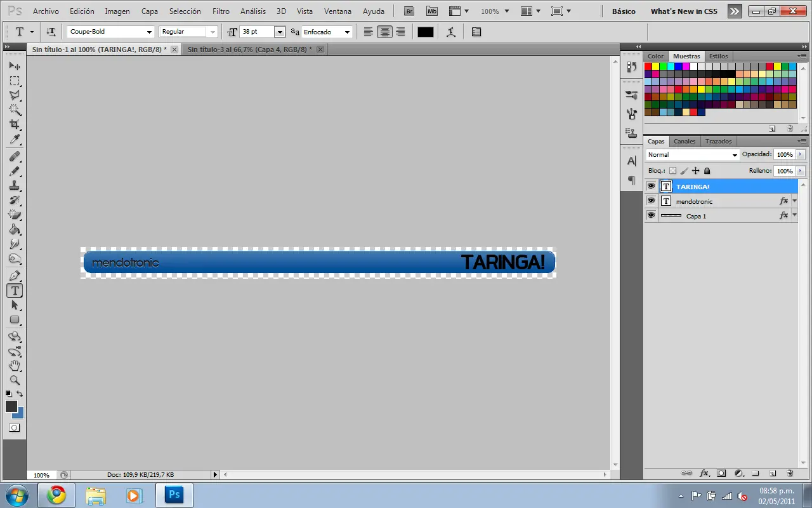The width and height of the screenshot is (812, 508).
Task: Hide the TARINGA! layer eye
Action: 651,187
